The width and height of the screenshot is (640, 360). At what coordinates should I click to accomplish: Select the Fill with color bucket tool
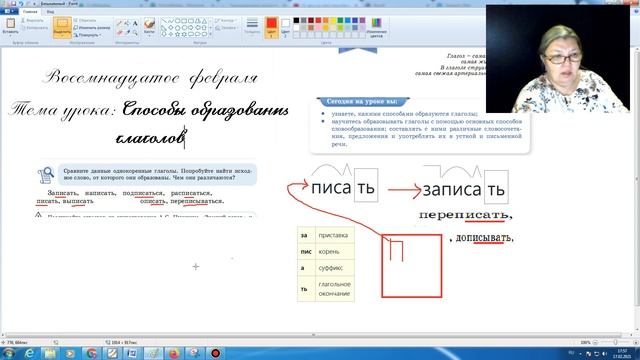pyautogui.click(x=127, y=23)
